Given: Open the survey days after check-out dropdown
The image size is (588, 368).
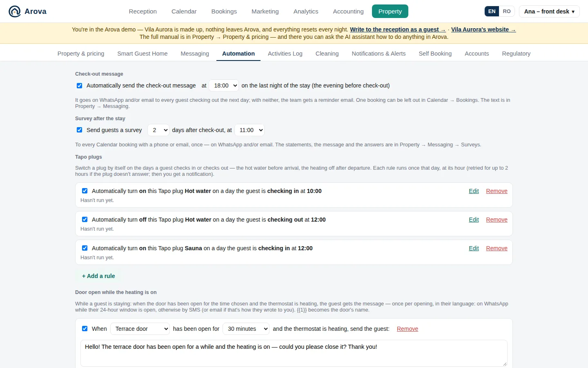Looking at the screenshot, I should [x=158, y=130].
